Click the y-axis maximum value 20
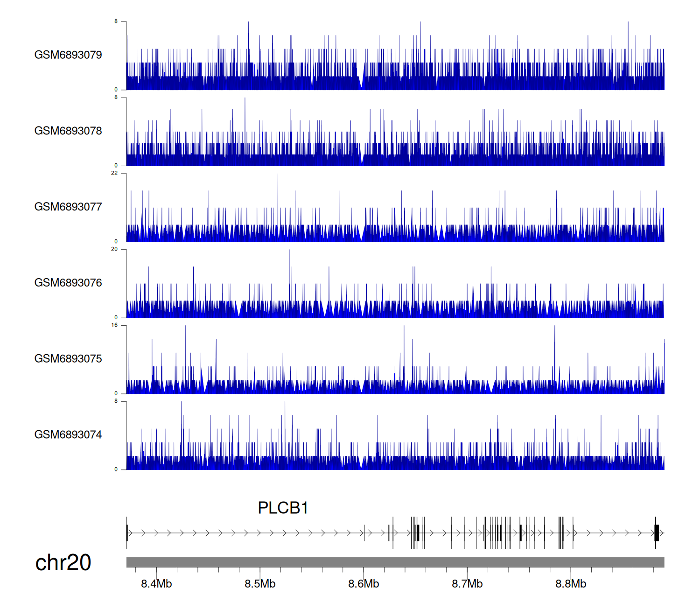 [x=114, y=249]
